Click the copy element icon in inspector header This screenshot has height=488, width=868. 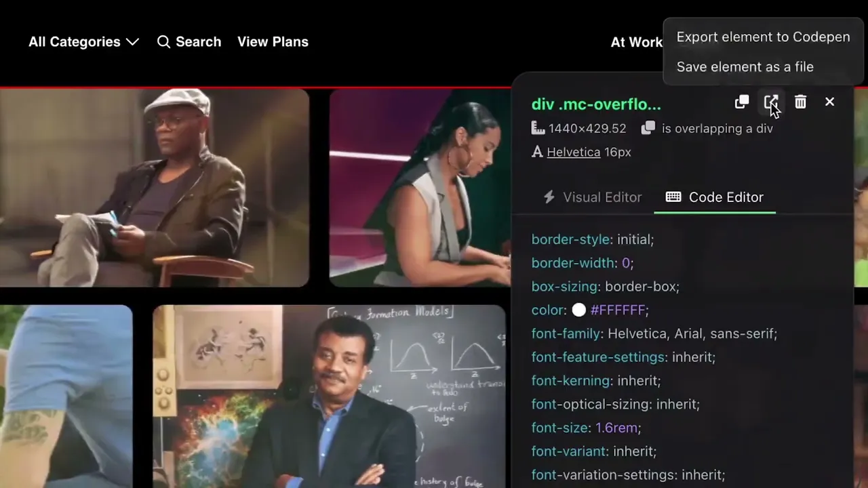click(742, 102)
